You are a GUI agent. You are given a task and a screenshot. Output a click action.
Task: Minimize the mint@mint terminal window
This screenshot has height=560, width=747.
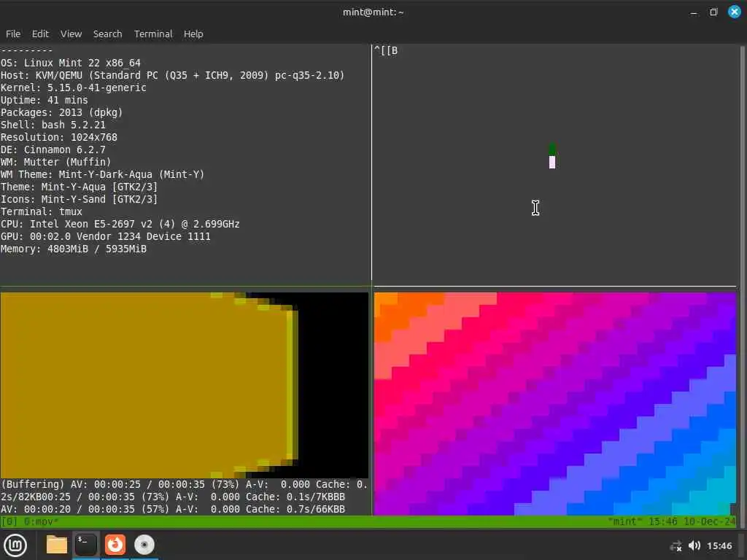(694, 12)
